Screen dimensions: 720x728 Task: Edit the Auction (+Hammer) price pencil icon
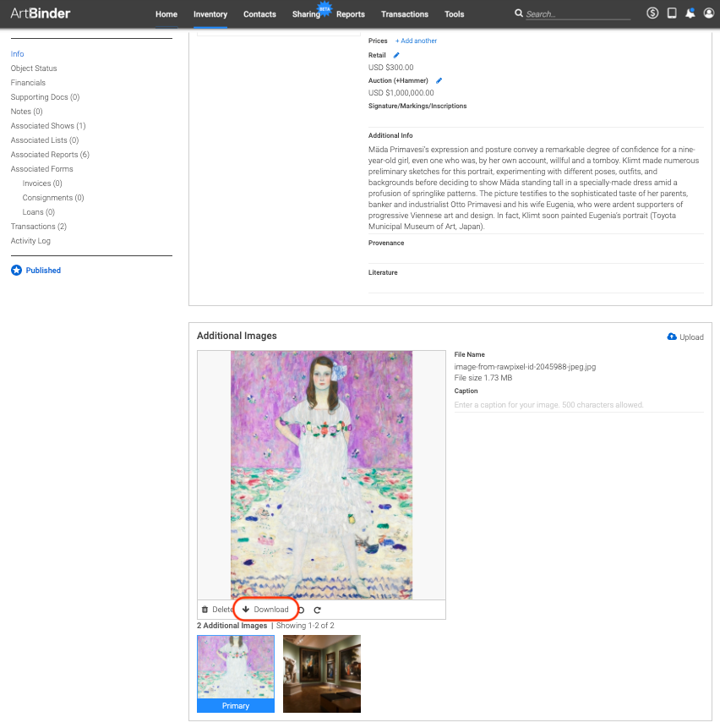point(439,80)
